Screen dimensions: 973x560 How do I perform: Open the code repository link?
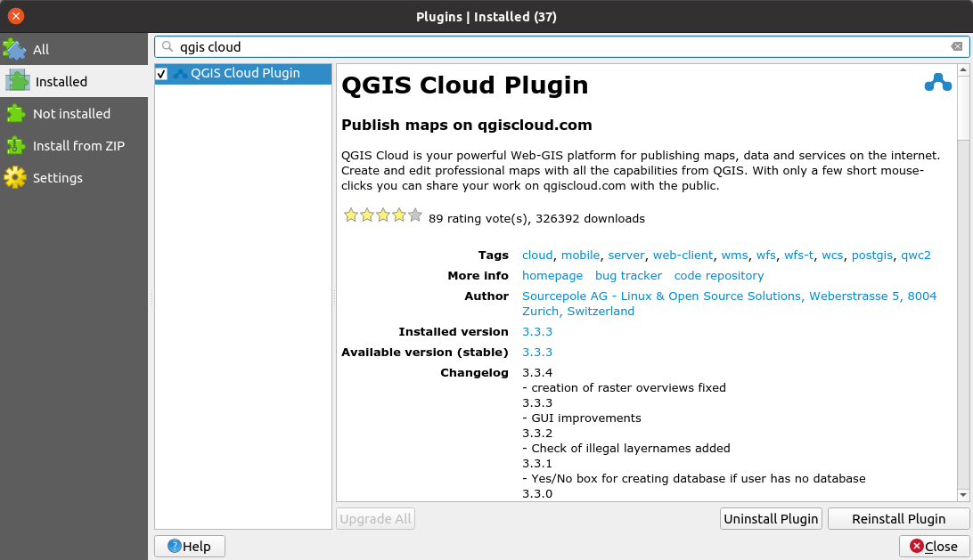tap(719, 275)
